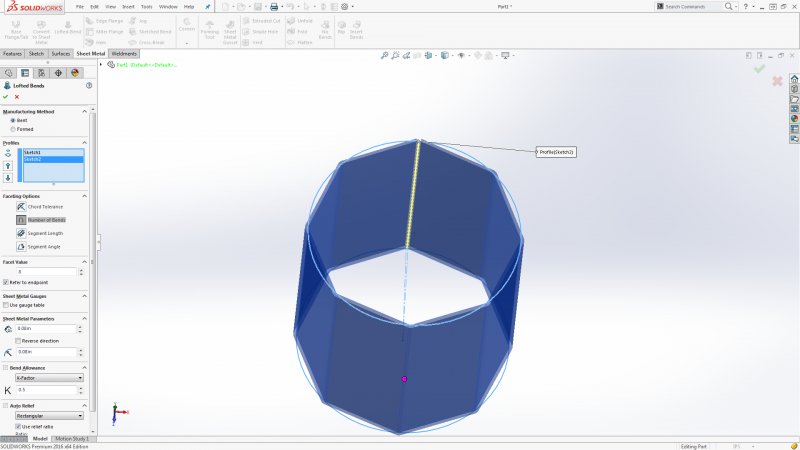The width and height of the screenshot is (800, 450).
Task: Click the Profile(Sketch2) callout label
Action: tap(556, 152)
